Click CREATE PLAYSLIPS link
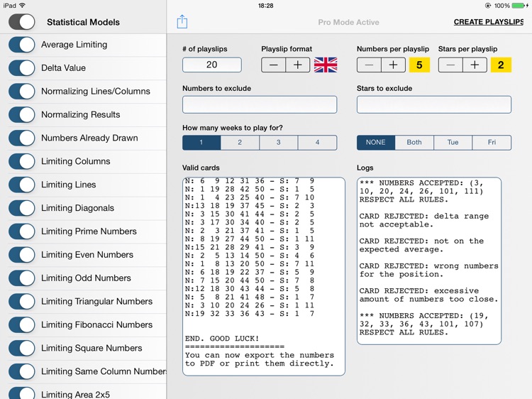 489,22
